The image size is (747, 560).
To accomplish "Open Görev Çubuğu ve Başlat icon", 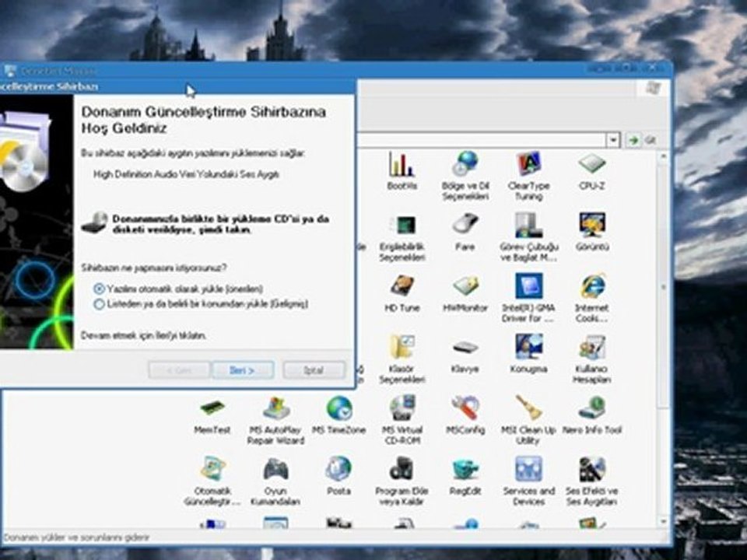I will coord(529,226).
